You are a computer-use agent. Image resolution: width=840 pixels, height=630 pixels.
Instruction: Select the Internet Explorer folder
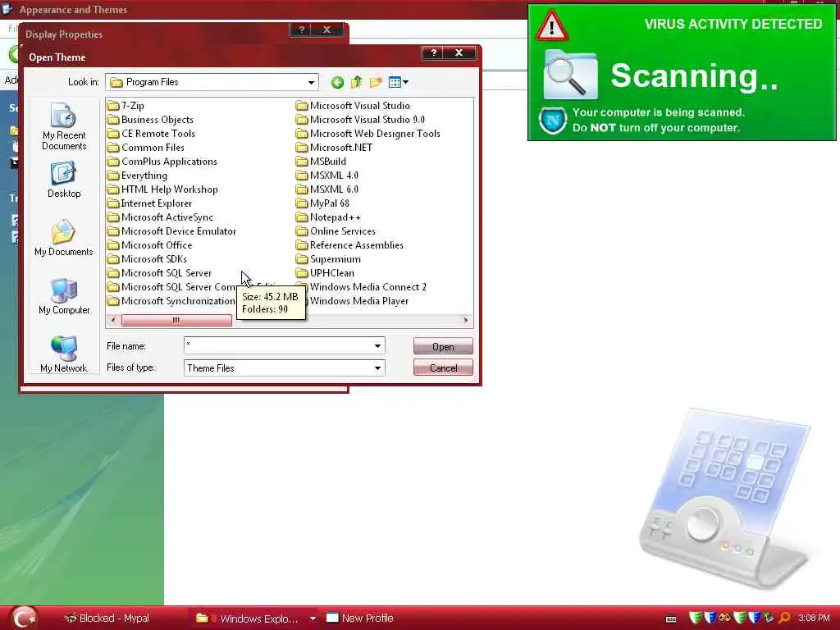(x=149, y=203)
